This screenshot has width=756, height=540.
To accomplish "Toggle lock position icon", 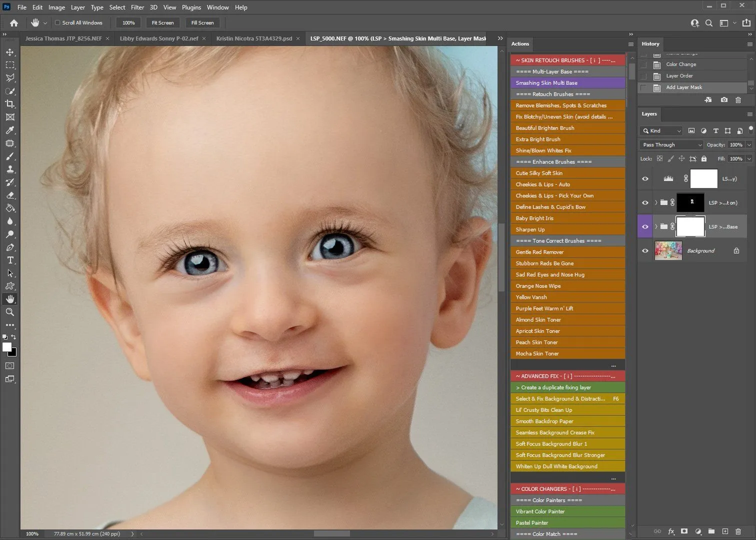I will [681, 158].
